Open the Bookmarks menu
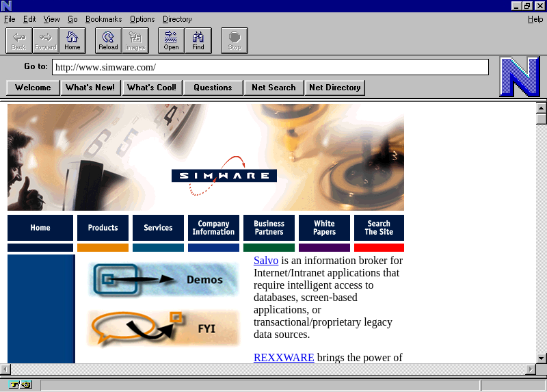 [x=104, y=19]
